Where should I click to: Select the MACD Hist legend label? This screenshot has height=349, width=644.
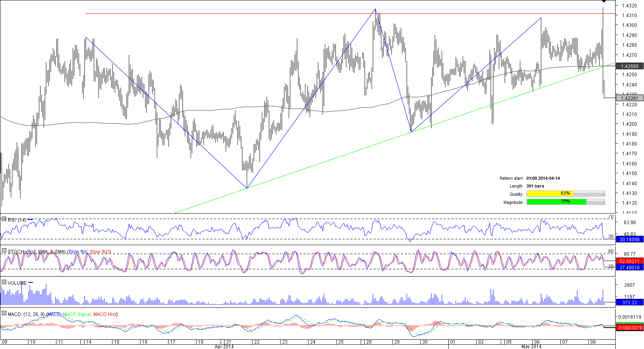pos(105,314)
